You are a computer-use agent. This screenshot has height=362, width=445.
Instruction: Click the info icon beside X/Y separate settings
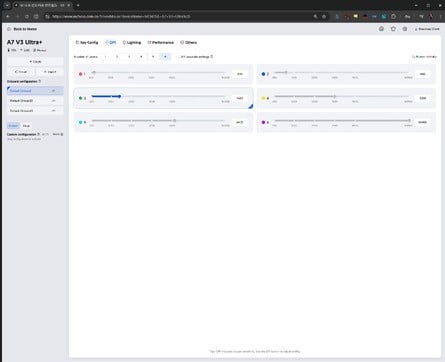coord(212,57)
